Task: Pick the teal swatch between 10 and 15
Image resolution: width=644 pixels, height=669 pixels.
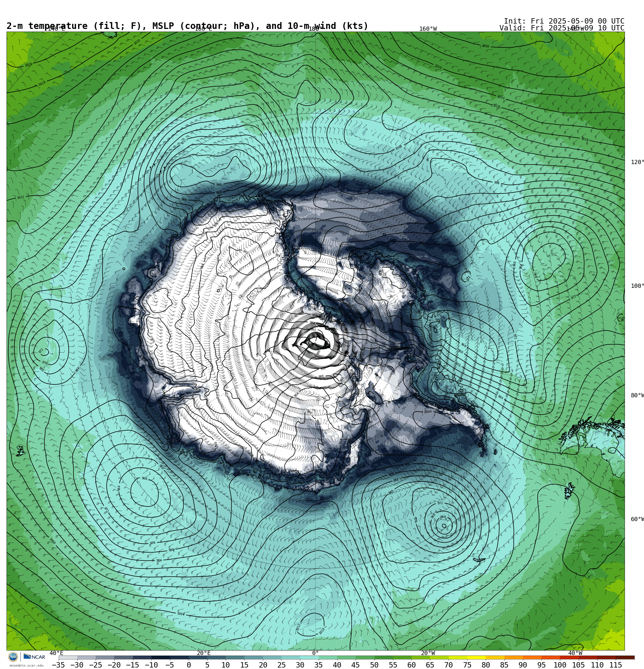Action: [x=235, y=657]
